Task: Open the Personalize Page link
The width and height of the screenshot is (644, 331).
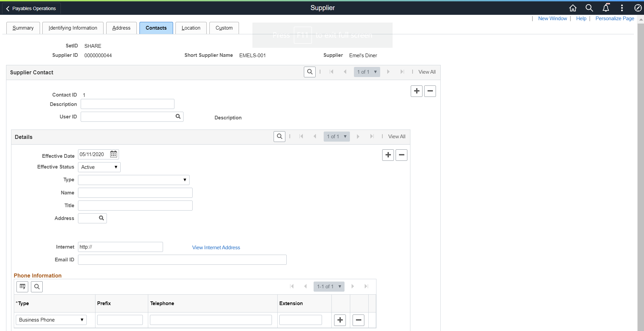Action: pyautogui.click(x=615, y=19)
